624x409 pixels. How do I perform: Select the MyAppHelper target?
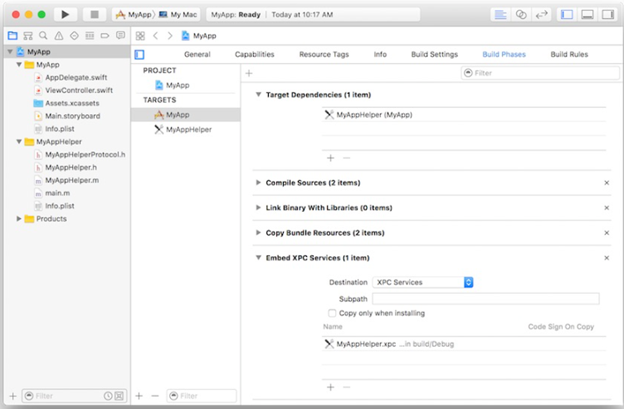tap(185, 129)
